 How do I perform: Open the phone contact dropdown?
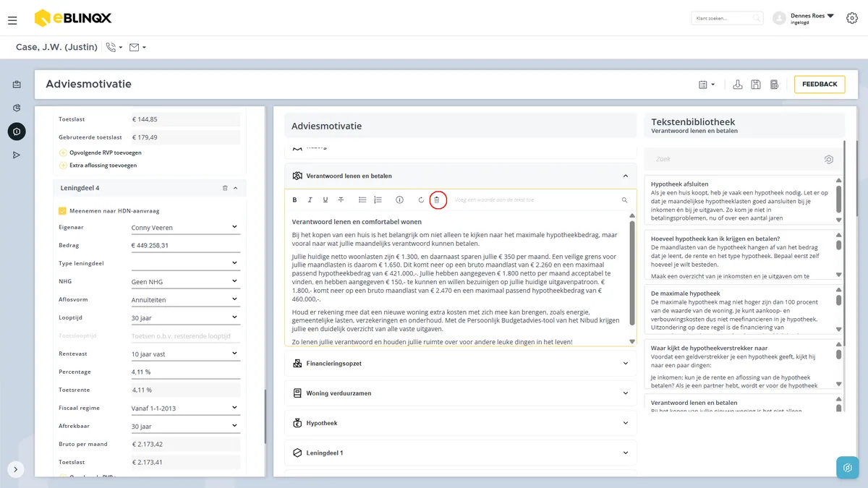coord(114,47)
